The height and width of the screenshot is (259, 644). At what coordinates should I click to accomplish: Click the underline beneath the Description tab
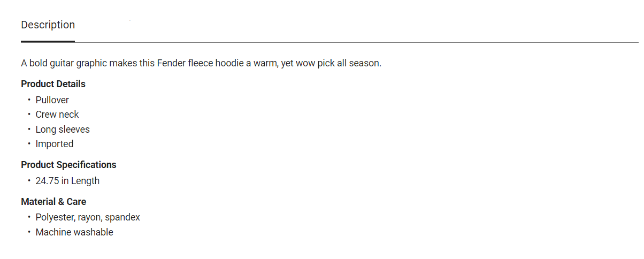coord(48,41)
